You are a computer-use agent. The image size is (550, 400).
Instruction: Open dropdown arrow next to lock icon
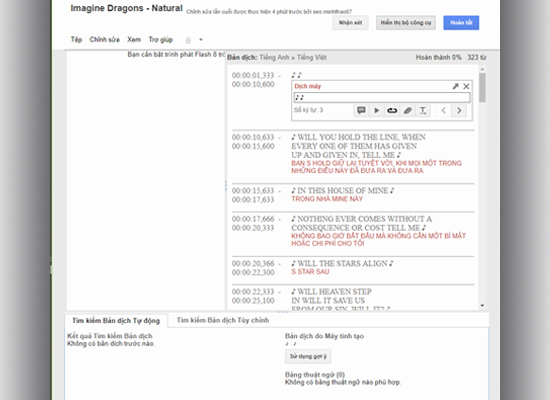click(x=201, y=40)
